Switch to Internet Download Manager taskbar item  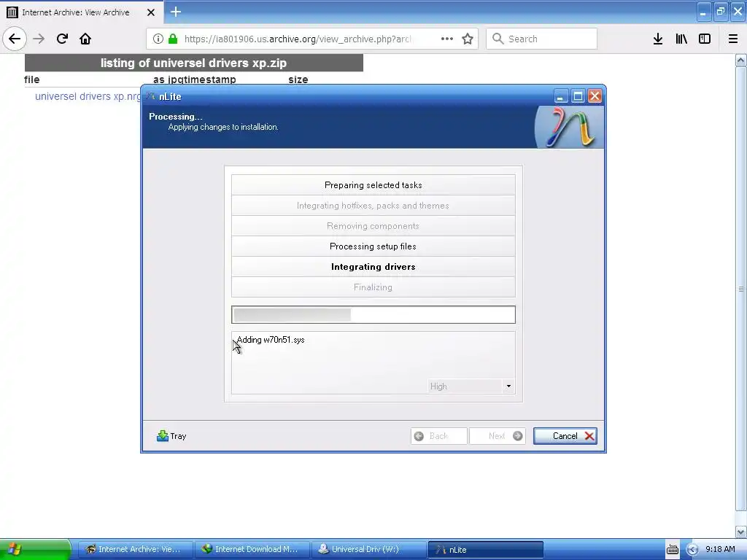click(x=252, y=550)
